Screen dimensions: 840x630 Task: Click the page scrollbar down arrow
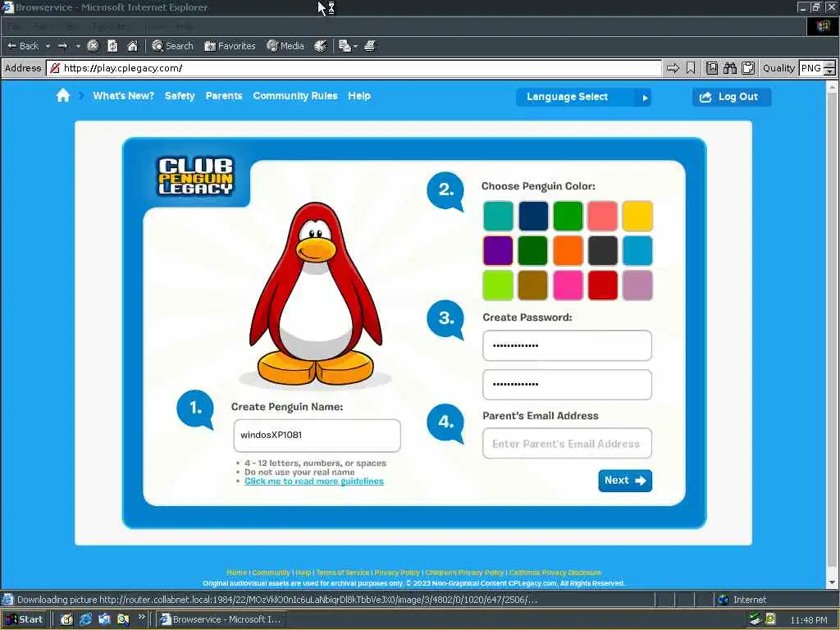[833, 582]
